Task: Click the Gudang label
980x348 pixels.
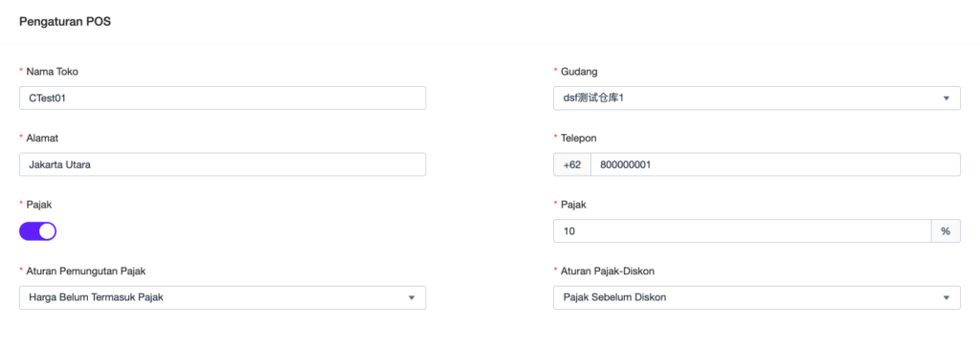Action: coord(579,71)
